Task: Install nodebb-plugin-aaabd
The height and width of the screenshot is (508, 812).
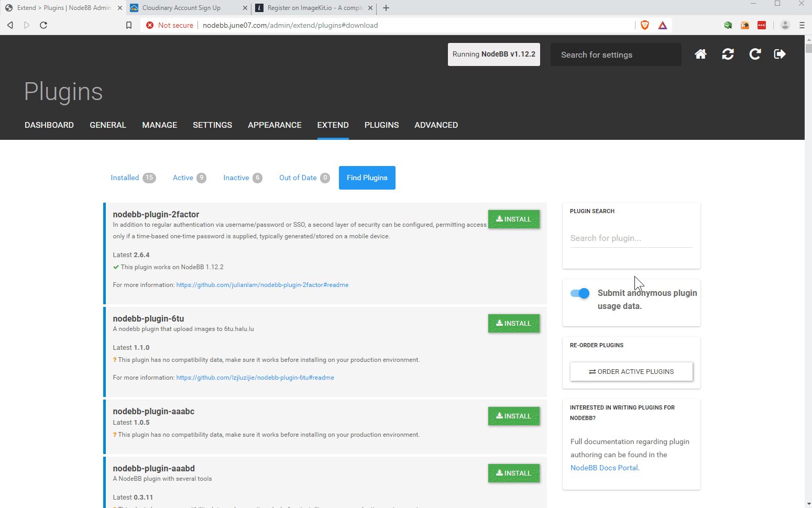Action: point(514,473)
